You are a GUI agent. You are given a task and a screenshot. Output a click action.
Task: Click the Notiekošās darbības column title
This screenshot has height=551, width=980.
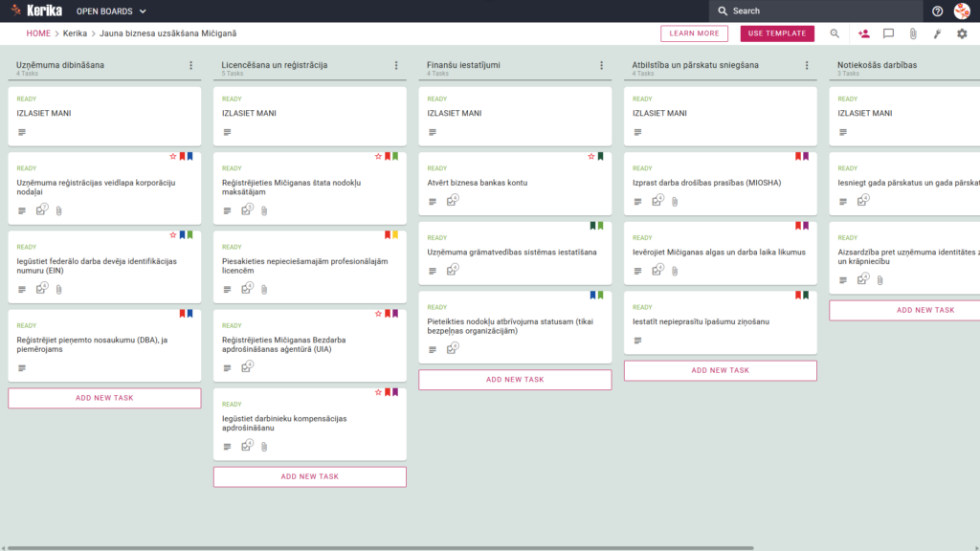[x=877, y=65]
